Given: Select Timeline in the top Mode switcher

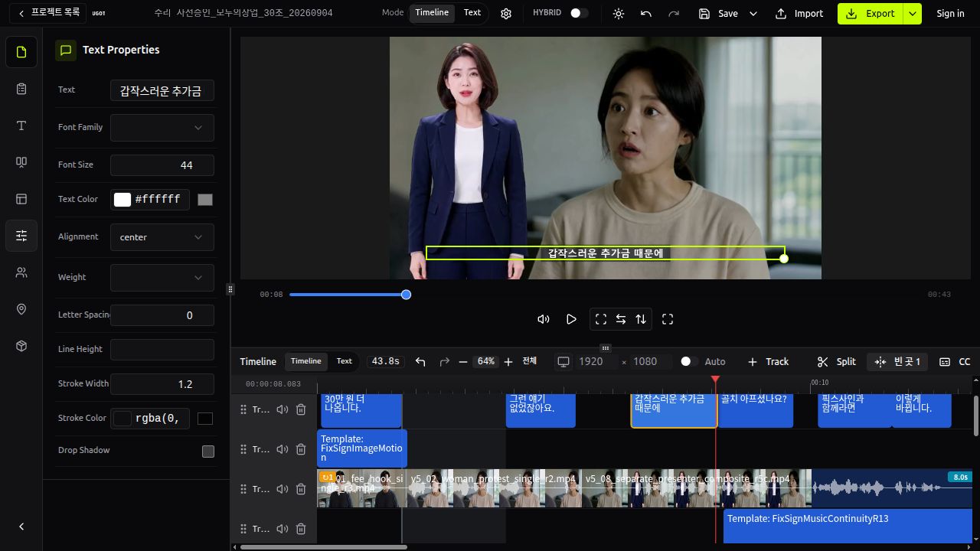Looking at the screenshot, I should 432,13.
